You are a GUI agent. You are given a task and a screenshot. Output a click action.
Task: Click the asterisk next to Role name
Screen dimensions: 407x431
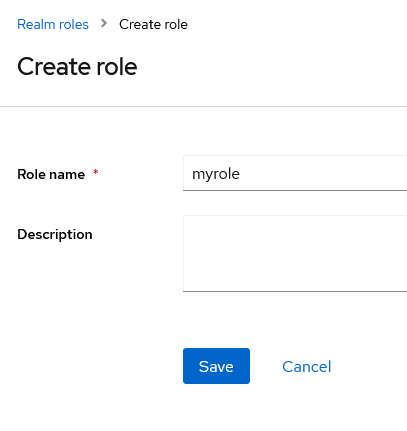click(x=96, y=172)
